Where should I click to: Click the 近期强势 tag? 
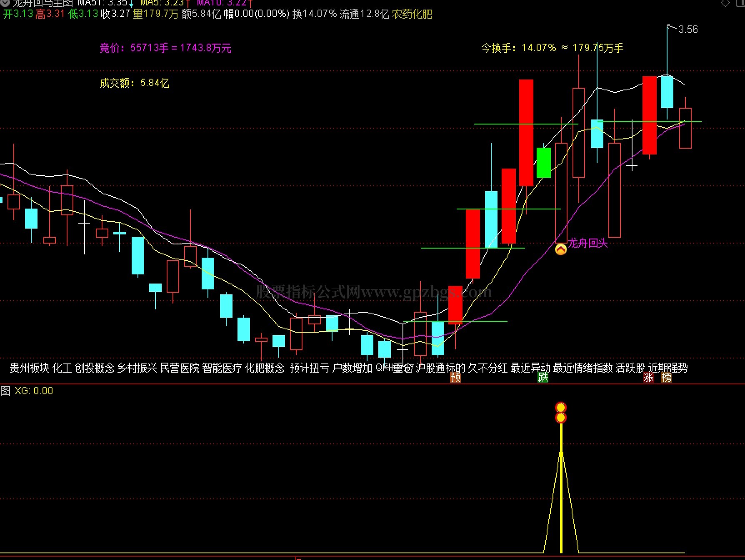668,368
